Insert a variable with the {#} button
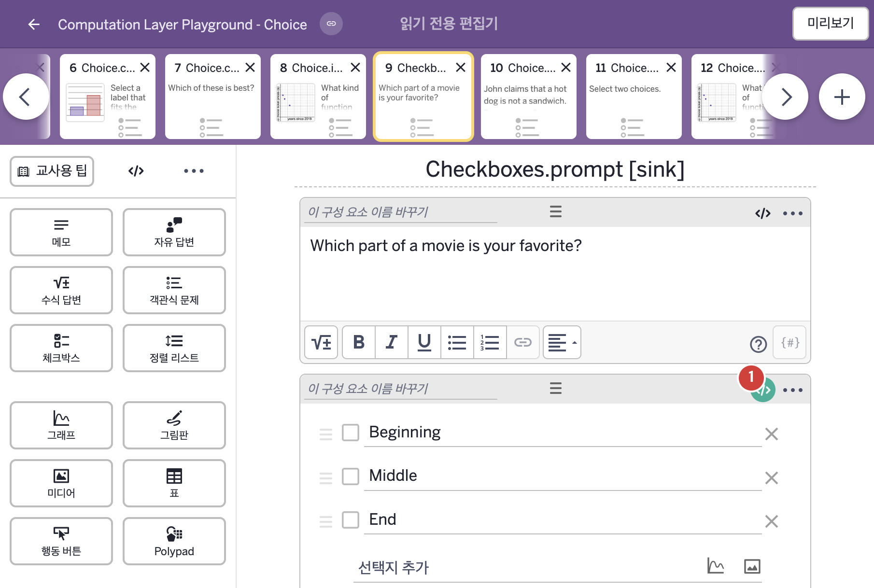 790,342
